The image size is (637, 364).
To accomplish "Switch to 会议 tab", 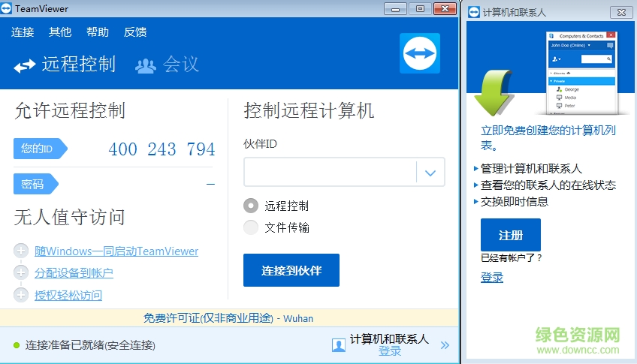I will click(168, 65).
